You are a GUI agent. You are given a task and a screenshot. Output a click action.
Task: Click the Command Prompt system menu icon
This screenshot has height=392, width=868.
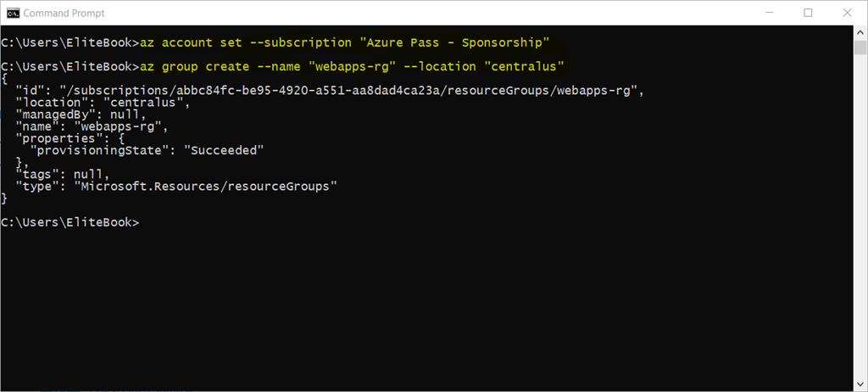click(13, 13)
